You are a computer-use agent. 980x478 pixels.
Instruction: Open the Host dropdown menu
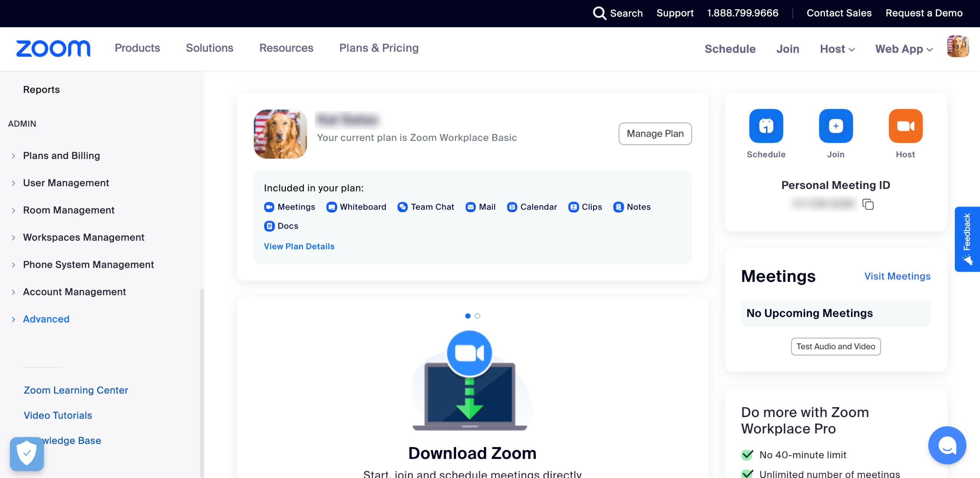[837, 49]
